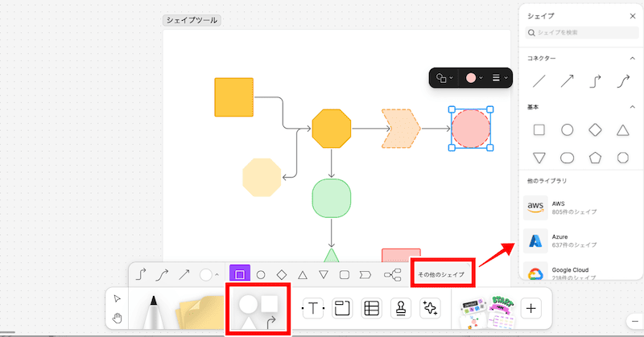Select the straight line connector in the panel
Screen dimensions: 644x337
point(540,80)
